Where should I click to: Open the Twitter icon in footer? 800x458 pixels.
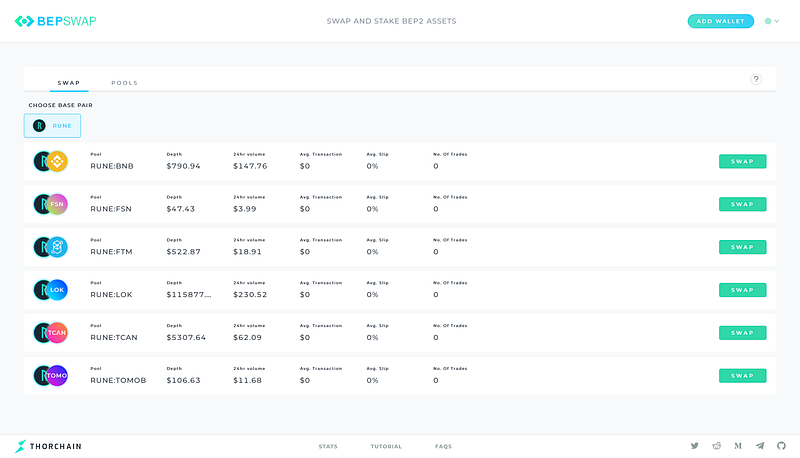pos(694,446)
